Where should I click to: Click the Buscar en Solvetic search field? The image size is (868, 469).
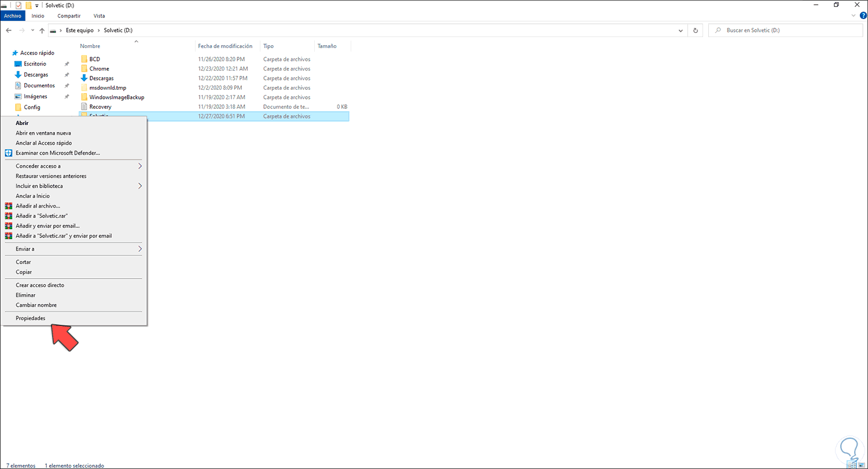[x=770, y=30]
